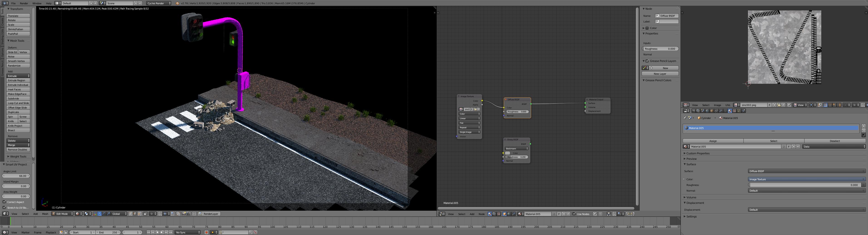Toggle lock time to other windows icon

pos(66,232)
